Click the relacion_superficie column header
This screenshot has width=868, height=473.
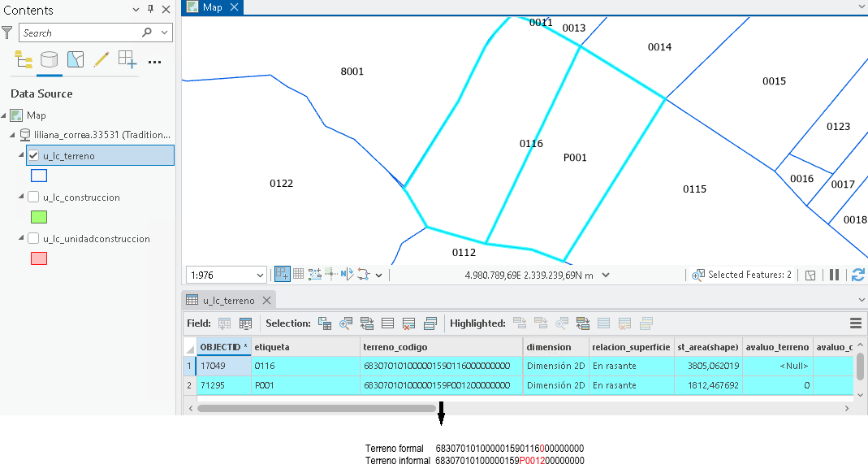[631, 347]
